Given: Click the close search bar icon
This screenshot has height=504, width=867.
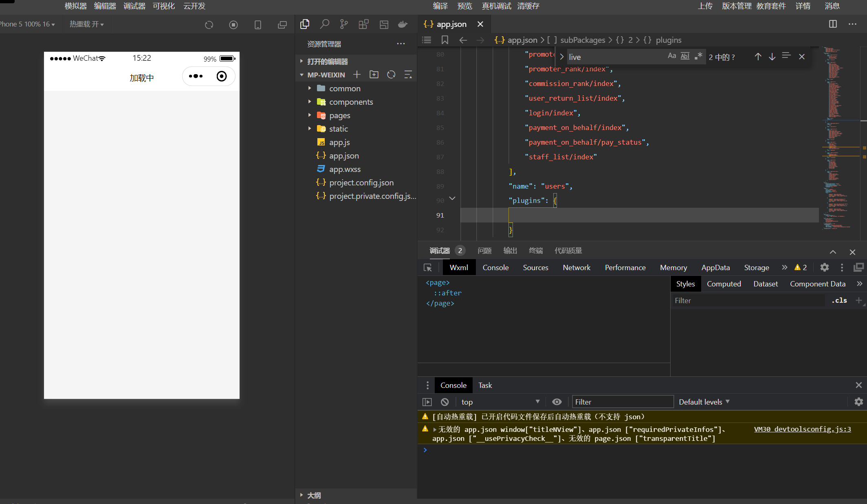Looking at the screenshot, I should pos(802,57).
